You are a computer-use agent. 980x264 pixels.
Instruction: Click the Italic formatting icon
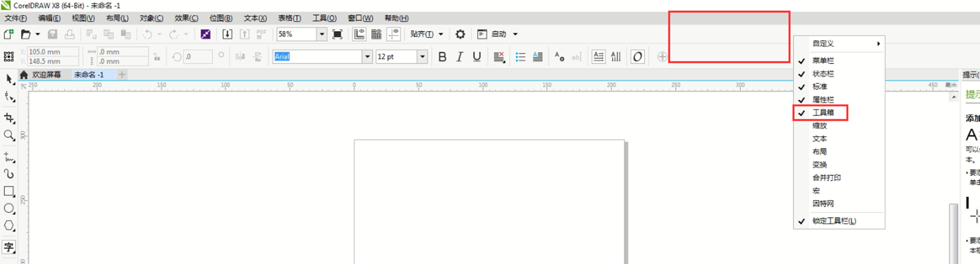[459, 57]
